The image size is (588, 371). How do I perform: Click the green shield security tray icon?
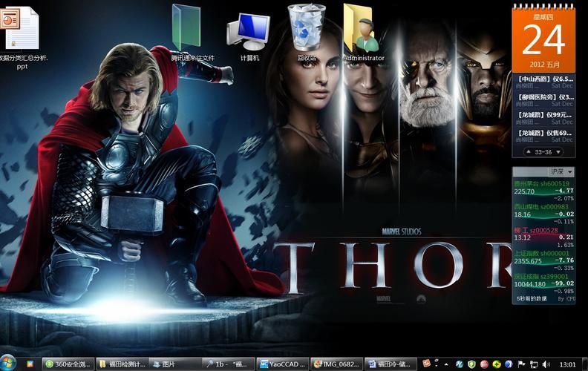(471, 364)
